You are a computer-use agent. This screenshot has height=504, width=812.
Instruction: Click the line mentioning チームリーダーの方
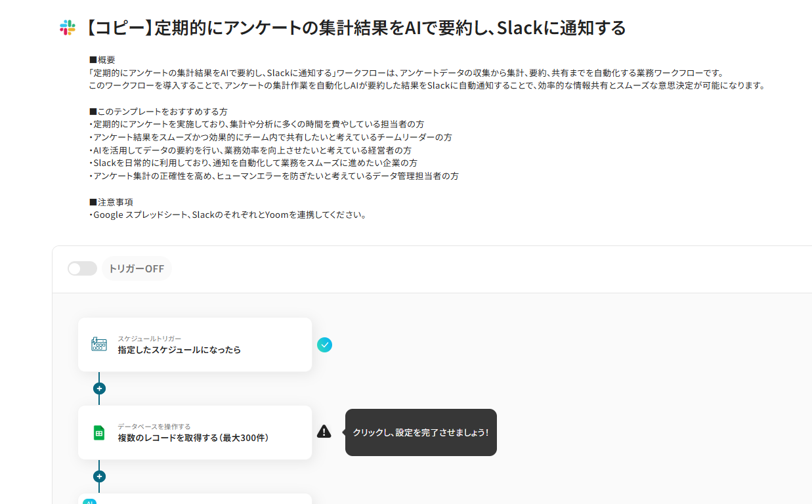point(270,137)
